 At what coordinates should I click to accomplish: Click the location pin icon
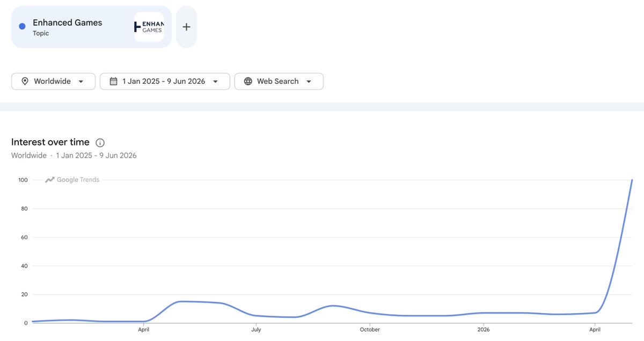tap(25, 81)
